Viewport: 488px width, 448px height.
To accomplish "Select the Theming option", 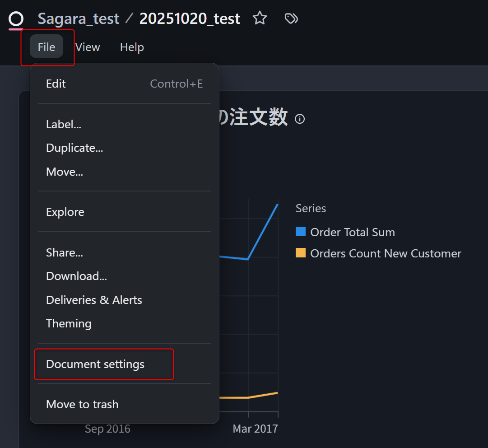I will click(69, 323).
